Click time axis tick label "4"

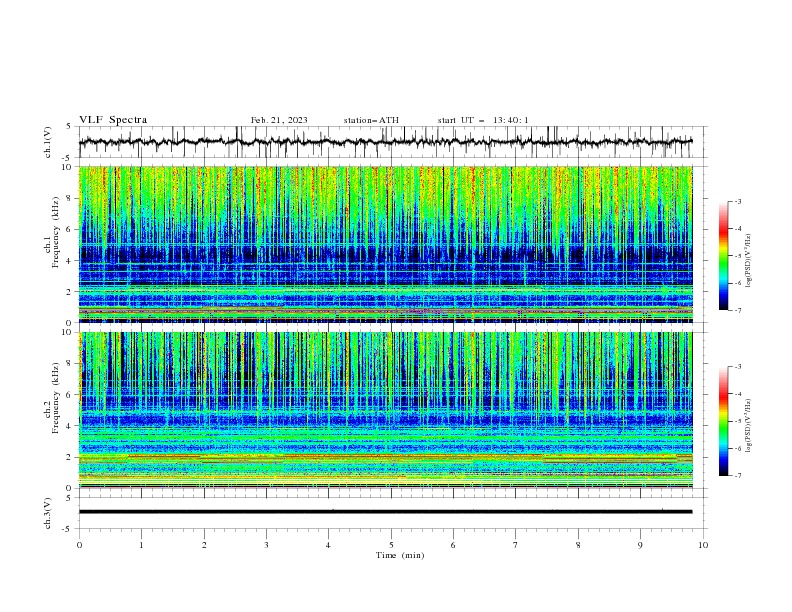coord(328,545)
